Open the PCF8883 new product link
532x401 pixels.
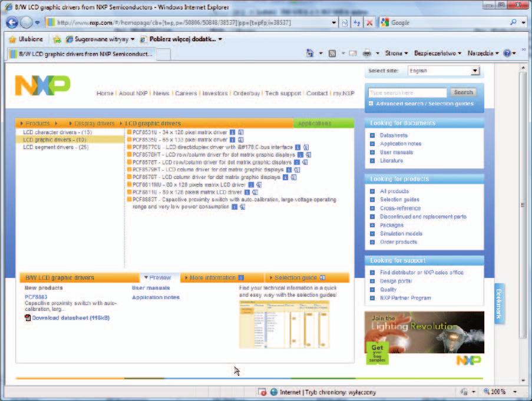pos(36,297)
